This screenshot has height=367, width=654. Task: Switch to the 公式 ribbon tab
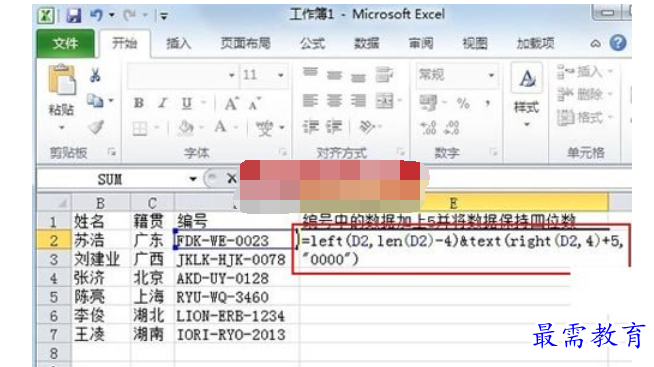pos(312,43)
